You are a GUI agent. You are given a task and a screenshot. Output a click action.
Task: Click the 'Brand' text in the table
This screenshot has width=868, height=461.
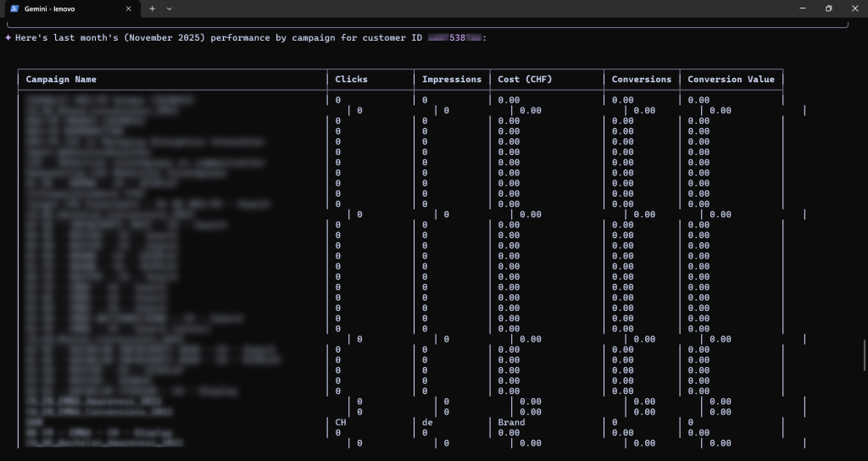[x=511, y=422]
